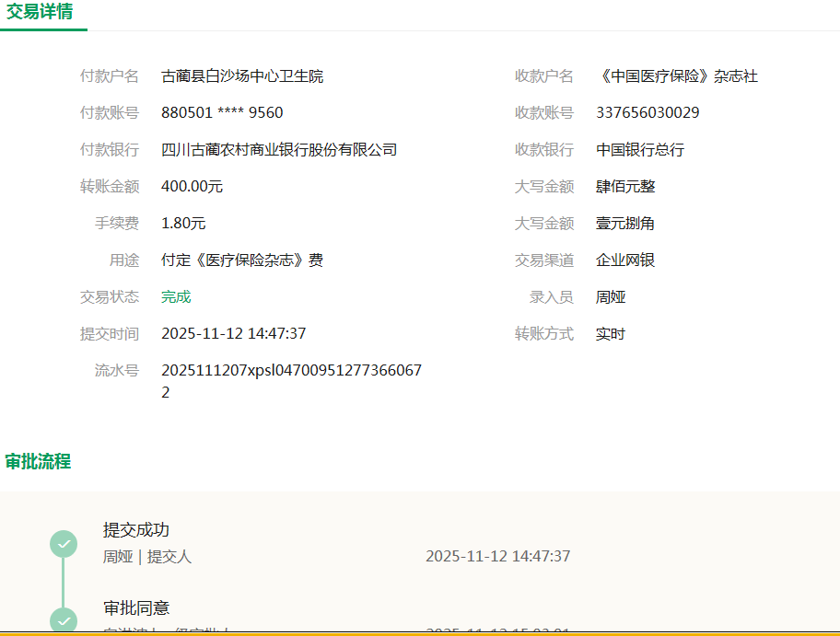The height and width of the screenshot is (636, 840).
Task: Click the 审批流程 section heading
Action: point(38,461)
